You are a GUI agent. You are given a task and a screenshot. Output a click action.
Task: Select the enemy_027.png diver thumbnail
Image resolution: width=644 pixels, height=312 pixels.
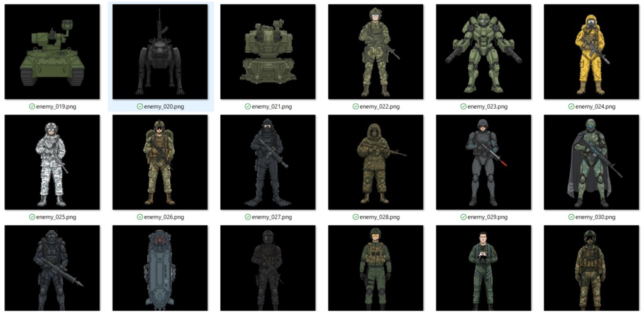click(268, 162)
